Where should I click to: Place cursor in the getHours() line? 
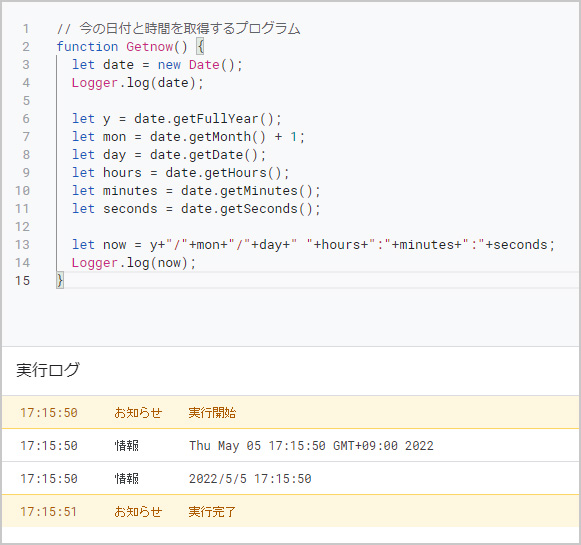[180, 173]
